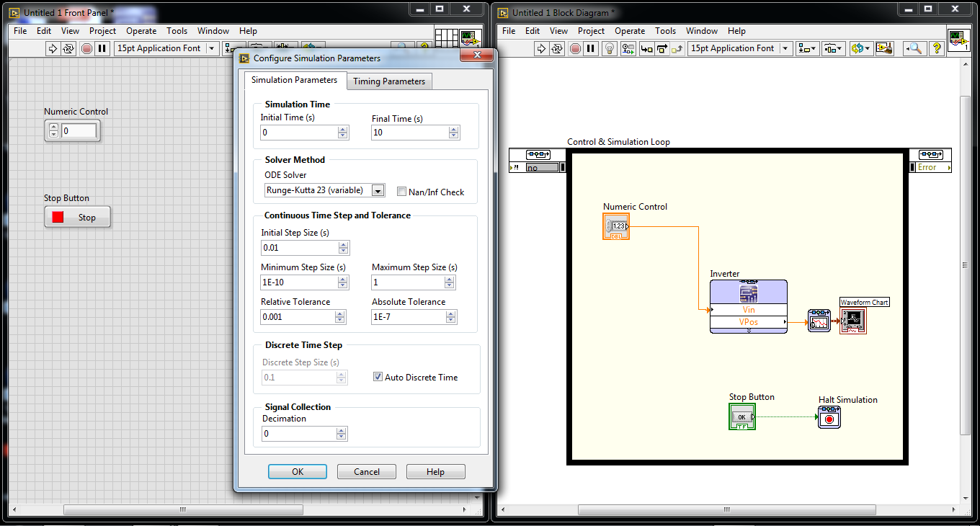
Task: Open the Operate menu on the block diagram
Action: point(630,31)
